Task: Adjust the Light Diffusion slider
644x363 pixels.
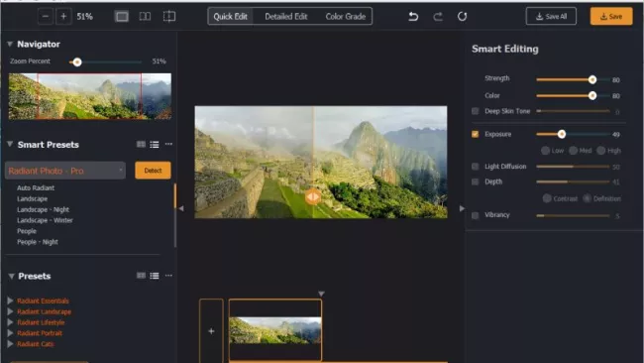Action: (573, 167)
